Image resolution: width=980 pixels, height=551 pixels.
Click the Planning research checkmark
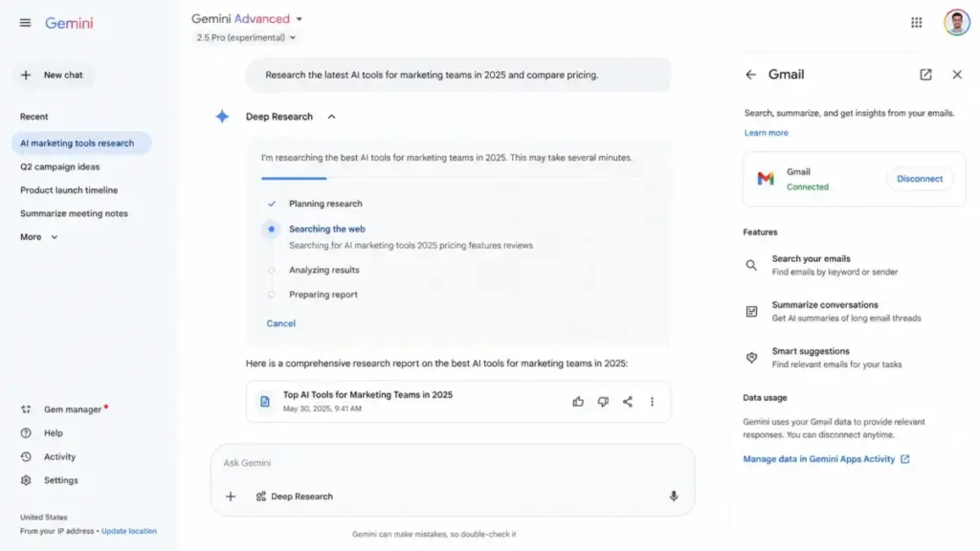[x=271, y=204]
